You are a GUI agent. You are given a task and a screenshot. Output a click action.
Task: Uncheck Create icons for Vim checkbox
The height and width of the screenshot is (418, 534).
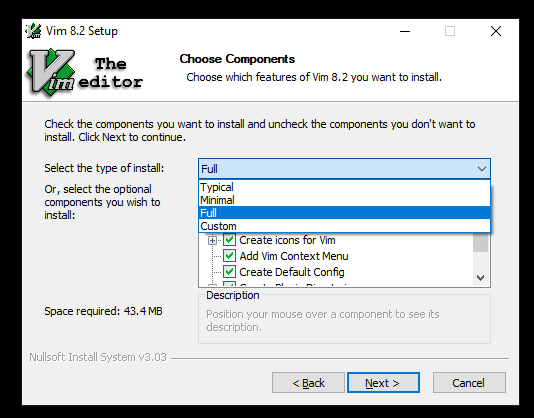point(229,240)
